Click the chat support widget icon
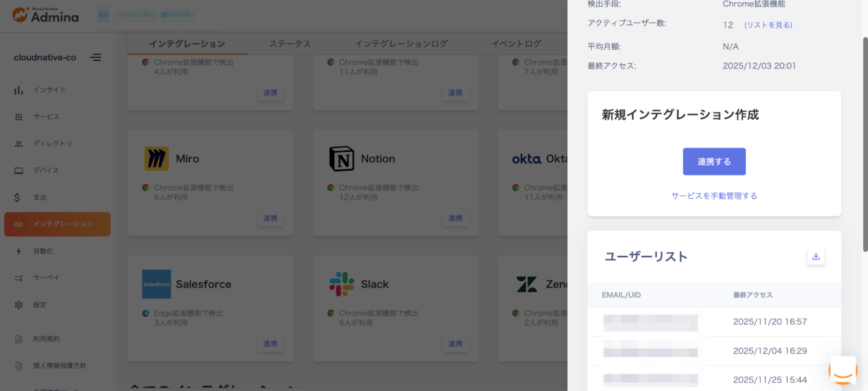Viewport: 868px width, 391px height. click(x=843, y=371)
